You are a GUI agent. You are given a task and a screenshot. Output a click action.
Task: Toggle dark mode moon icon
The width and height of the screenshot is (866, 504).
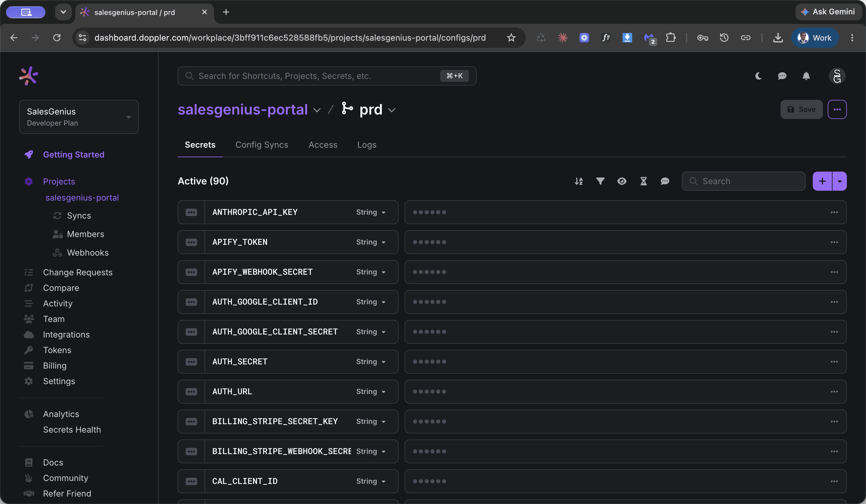pyautogui.click(x=758, y=76)
